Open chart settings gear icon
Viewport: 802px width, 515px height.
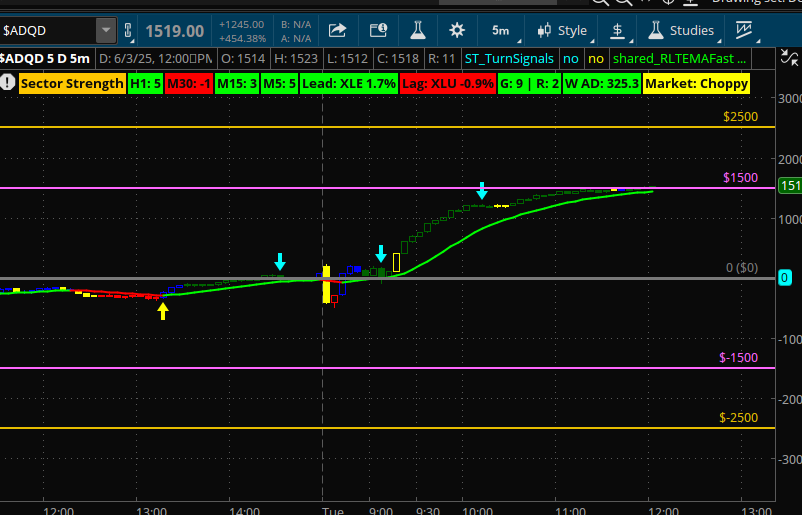[457, 31]
